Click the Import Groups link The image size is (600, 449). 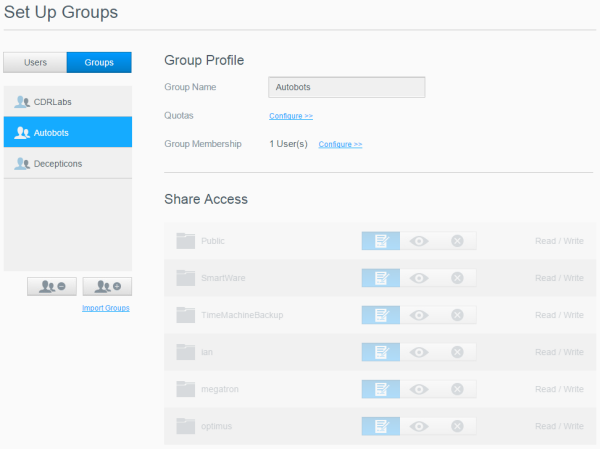105,308
